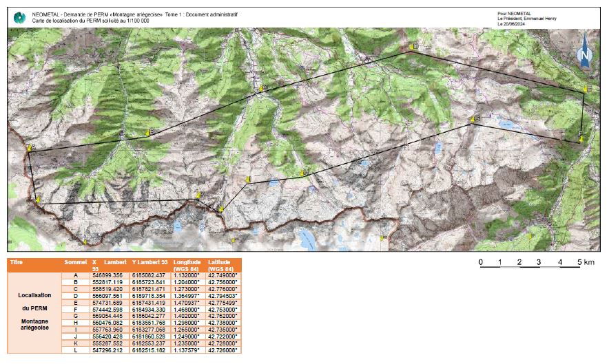Select the X Lambert value 546899.356

tap(107, 275)
